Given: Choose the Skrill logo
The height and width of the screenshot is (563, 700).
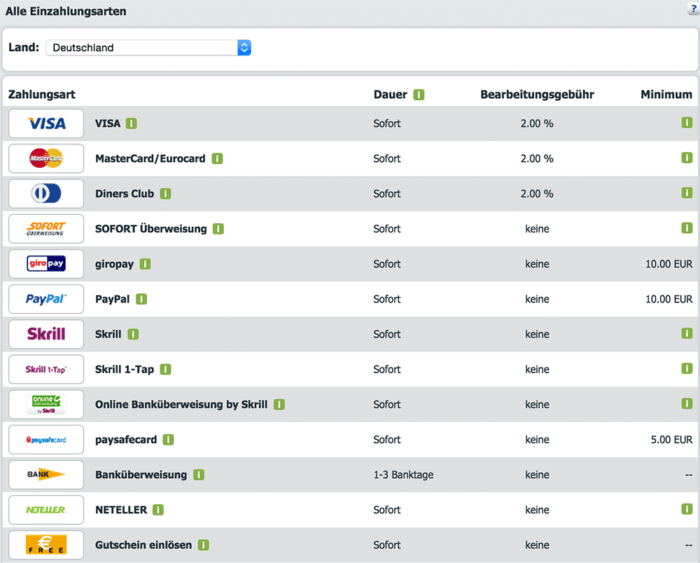Looking at the screenshot, I should click(x=46, y=334).
